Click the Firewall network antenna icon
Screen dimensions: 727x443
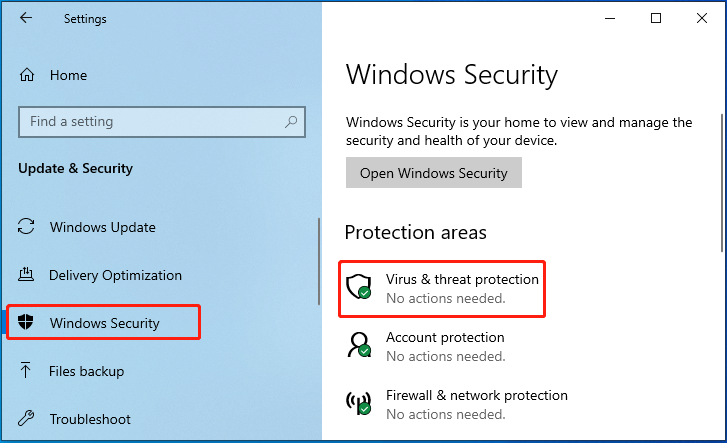point(359,403)
